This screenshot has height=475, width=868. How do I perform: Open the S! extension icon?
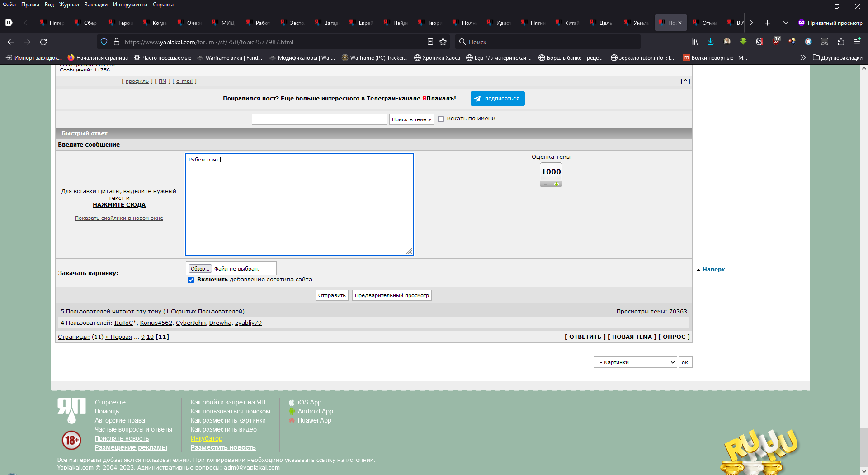click(759, 42)
